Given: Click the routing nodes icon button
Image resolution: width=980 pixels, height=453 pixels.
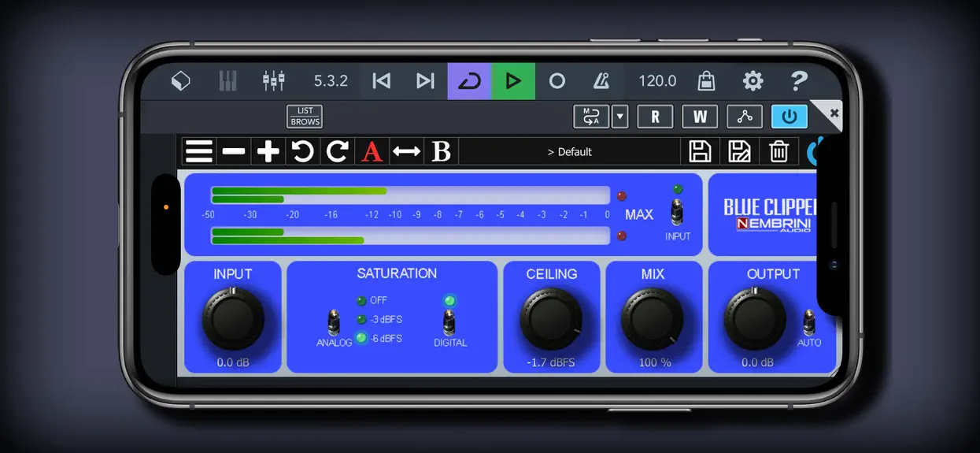Looking at the screenshot, I should 745,117.
